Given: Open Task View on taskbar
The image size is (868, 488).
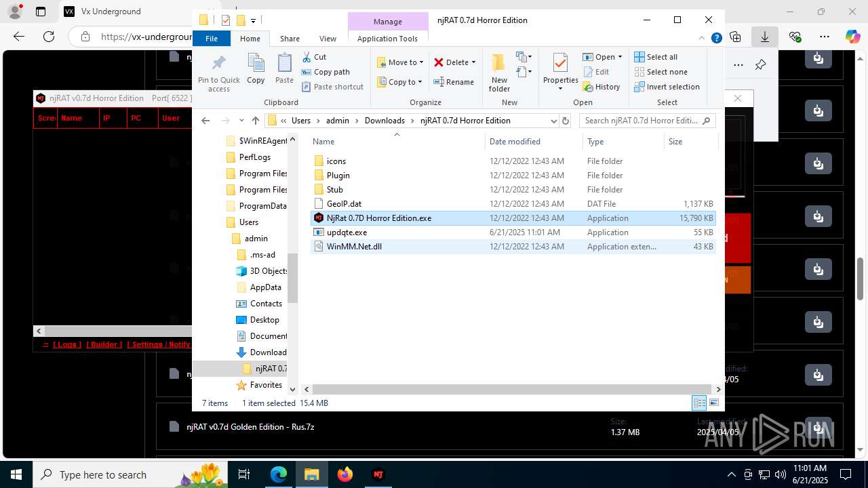Looking at the screenshot, I should [245, 474].
